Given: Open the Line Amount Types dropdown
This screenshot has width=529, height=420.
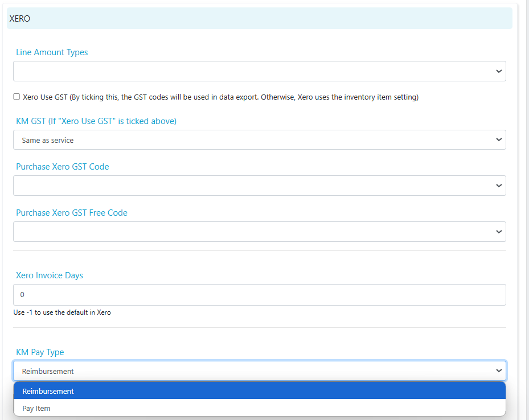Looking at the screenshot, I should pyautogui.click(x=260, y=71).
